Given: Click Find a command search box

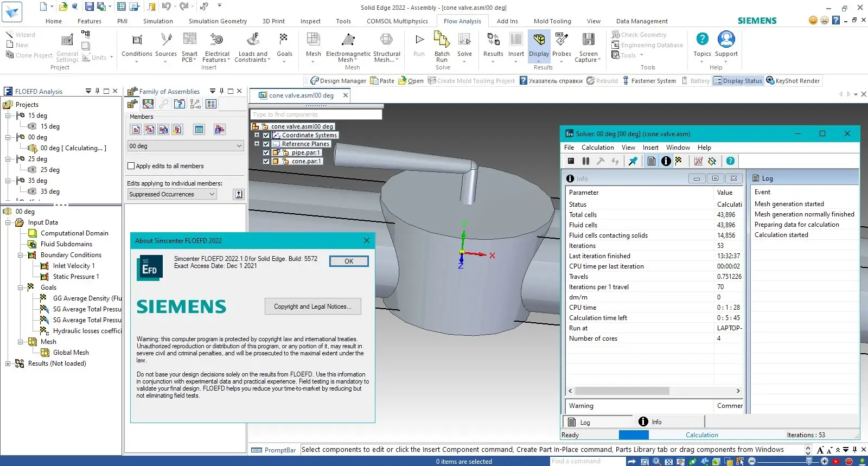Looking at the screenshot, I should tap(587, 461).
